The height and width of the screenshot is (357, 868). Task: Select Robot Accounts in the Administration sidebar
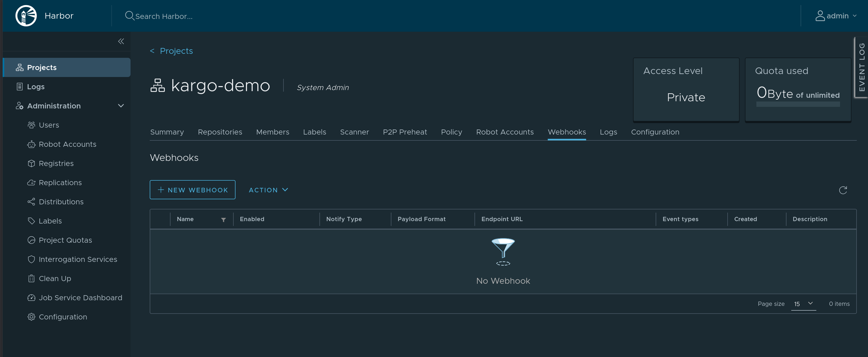(x=67, y=144)
